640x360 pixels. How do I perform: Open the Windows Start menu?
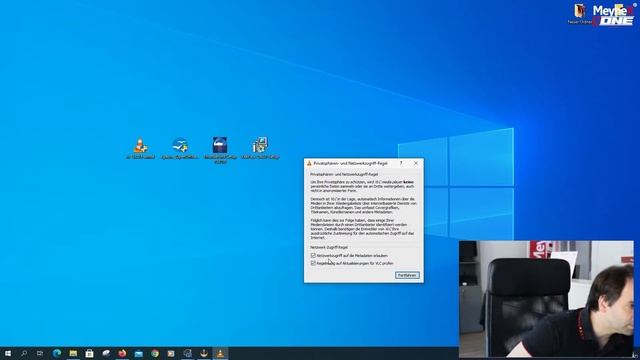(x=8, y=353)
